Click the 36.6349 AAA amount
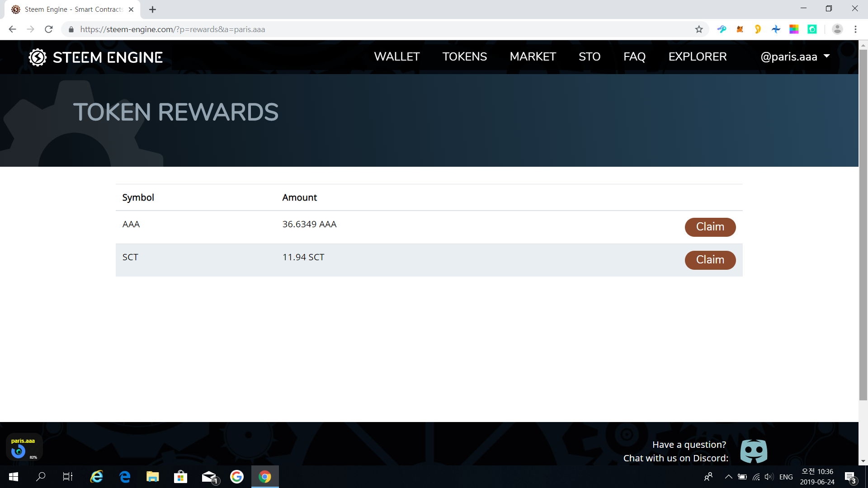The width and height of the screenshot is (868, 488). [x=309, y=224]
